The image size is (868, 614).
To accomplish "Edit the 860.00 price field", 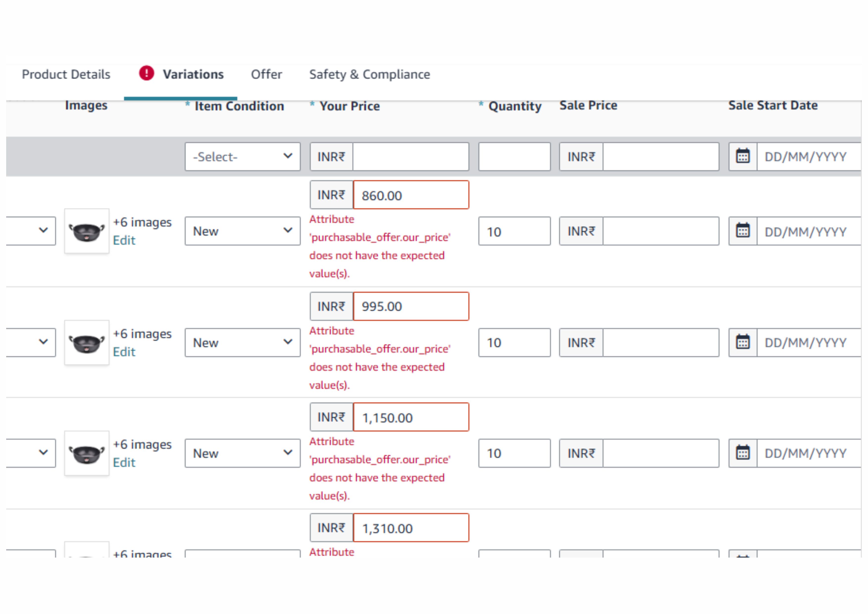I will (411, 195).
